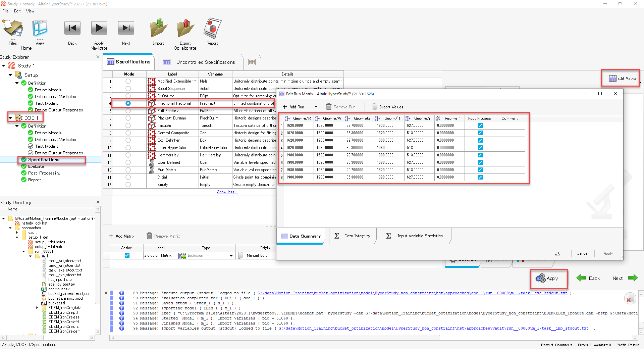Open the Inclusion type dropdown
The width and height of the screenshot is (644, 349).
click(231, 255)
